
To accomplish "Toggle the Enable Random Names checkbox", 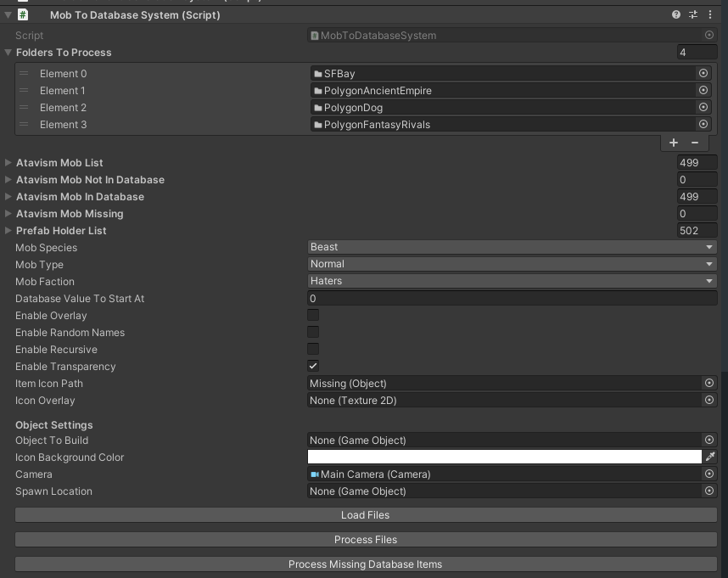I will [313, 332].
